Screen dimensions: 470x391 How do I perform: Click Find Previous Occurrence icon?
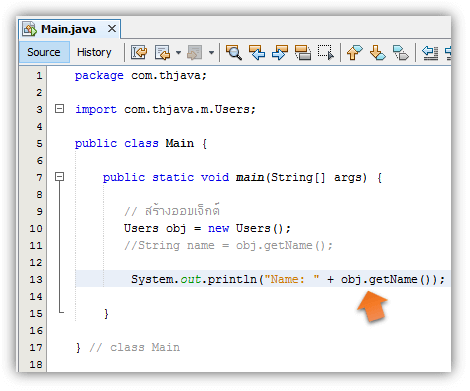pos(257,53)
